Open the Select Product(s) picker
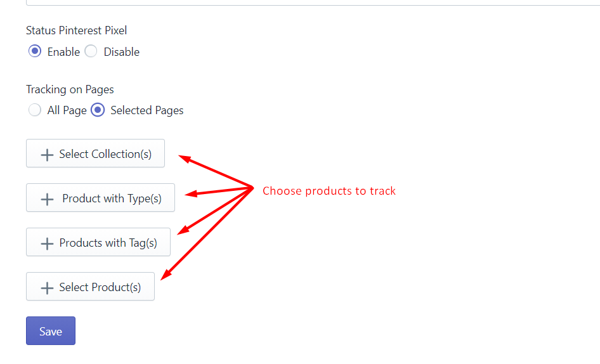The width and height of the screenshot is (600, 364). pyautogui.click(x=90, y=286)
